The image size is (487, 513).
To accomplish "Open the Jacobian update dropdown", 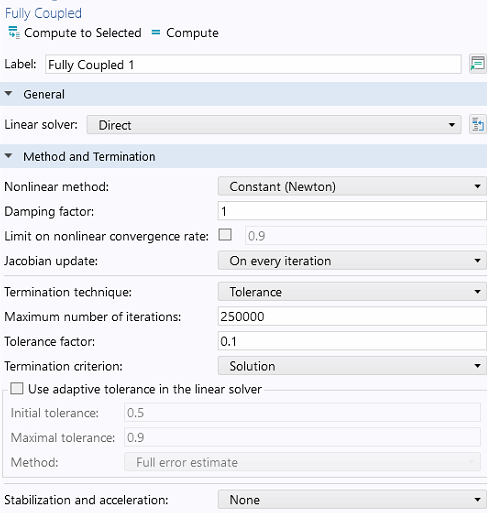I will pos(352,261).
